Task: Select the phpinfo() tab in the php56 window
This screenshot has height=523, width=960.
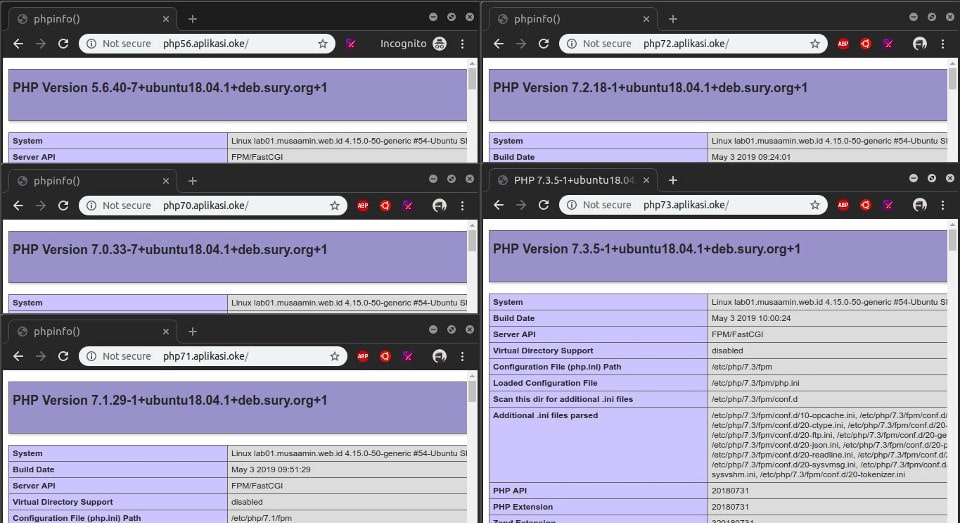Action: (92, 19)
